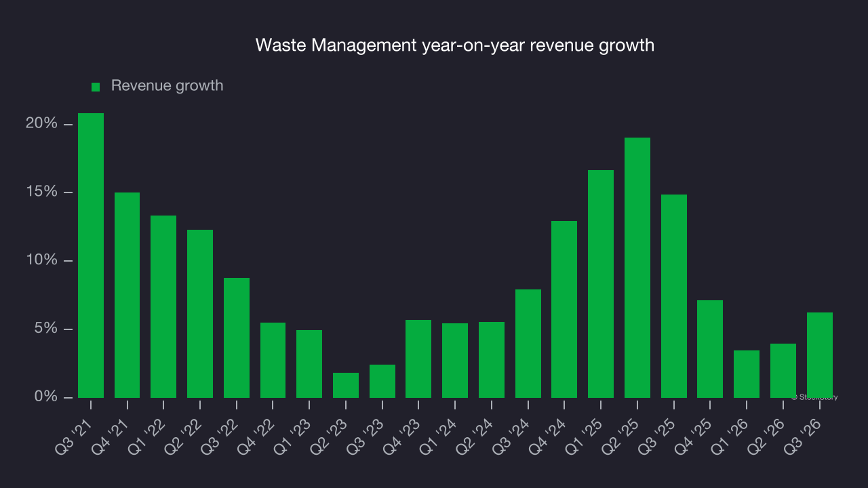Select the bar for Q4 '21

coord(127,295)
